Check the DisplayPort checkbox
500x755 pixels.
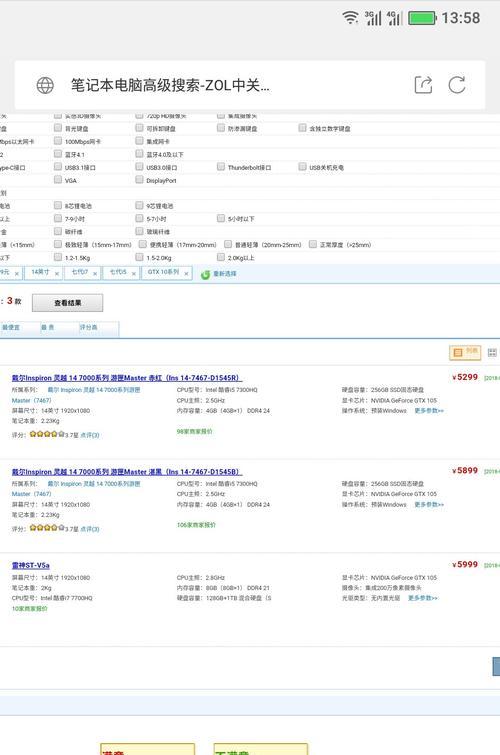pos(139,180)
